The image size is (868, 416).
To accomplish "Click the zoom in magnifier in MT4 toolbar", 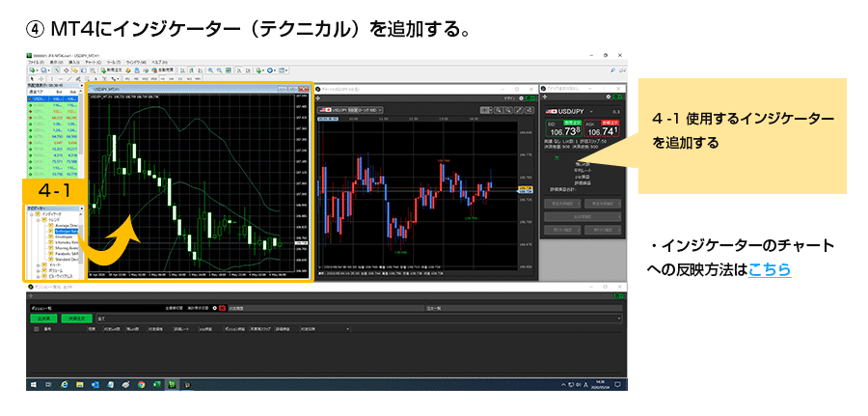I will click(210, 70).
